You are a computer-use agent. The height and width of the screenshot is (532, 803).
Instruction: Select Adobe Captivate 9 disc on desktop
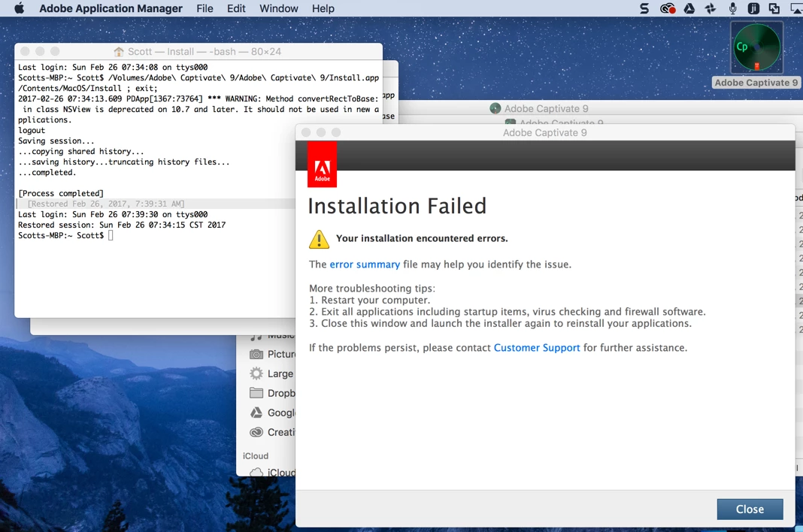(x=756, y=47)
